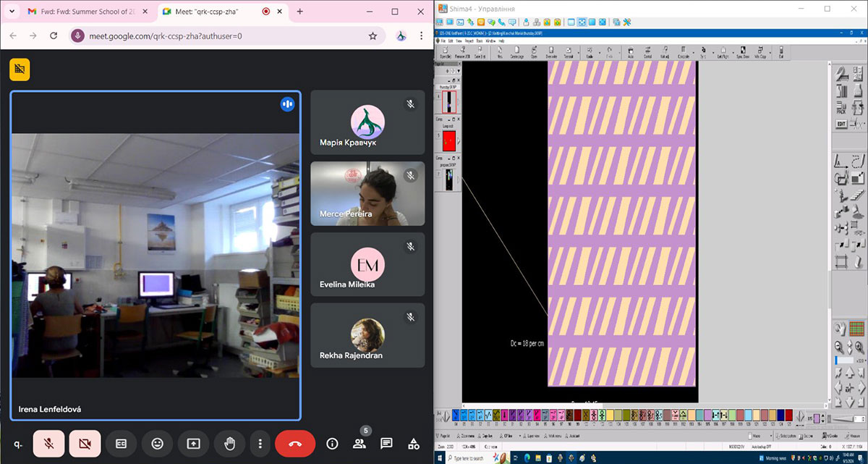Click Rekha Rajendran participant tile
This screenshot has height=464, width=868.
pos(367,334)
